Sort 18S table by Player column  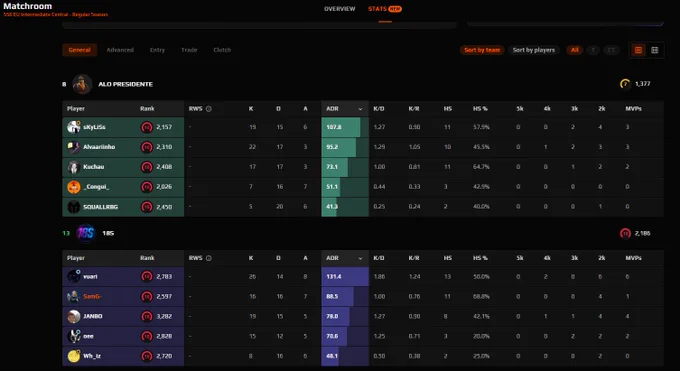click(76, 258)
